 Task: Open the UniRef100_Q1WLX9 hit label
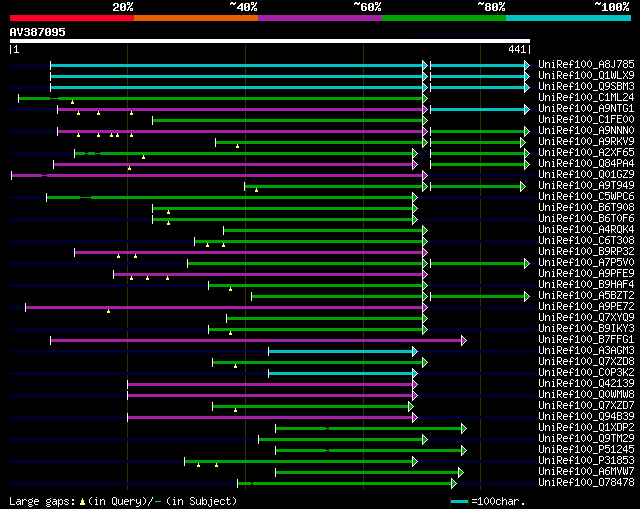pos(586,75)
